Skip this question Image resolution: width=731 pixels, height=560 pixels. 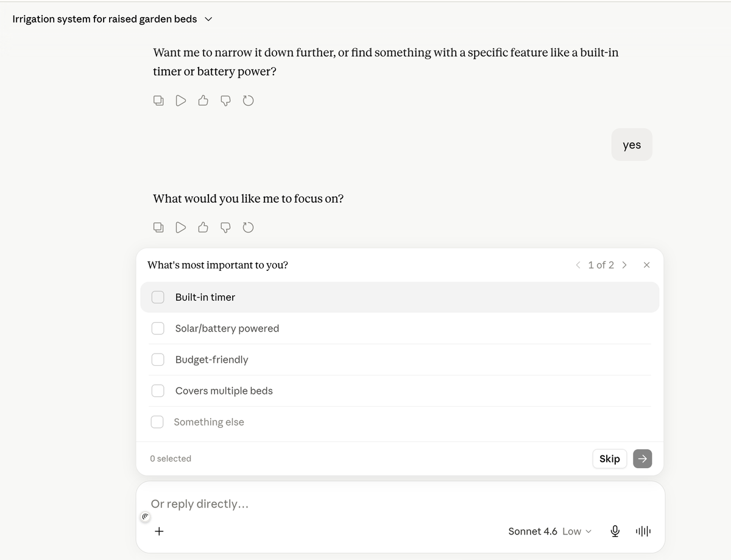click(x=609, y=458)
